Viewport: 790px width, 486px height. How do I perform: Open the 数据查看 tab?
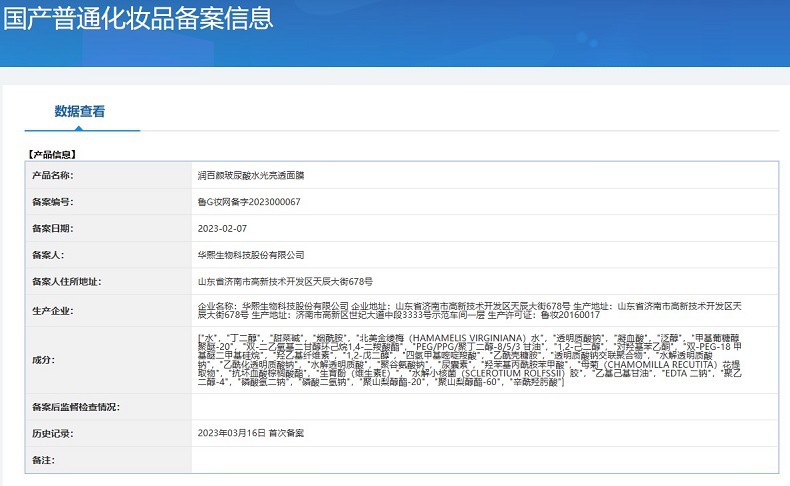pyautogui.click(x=80, y=111)
